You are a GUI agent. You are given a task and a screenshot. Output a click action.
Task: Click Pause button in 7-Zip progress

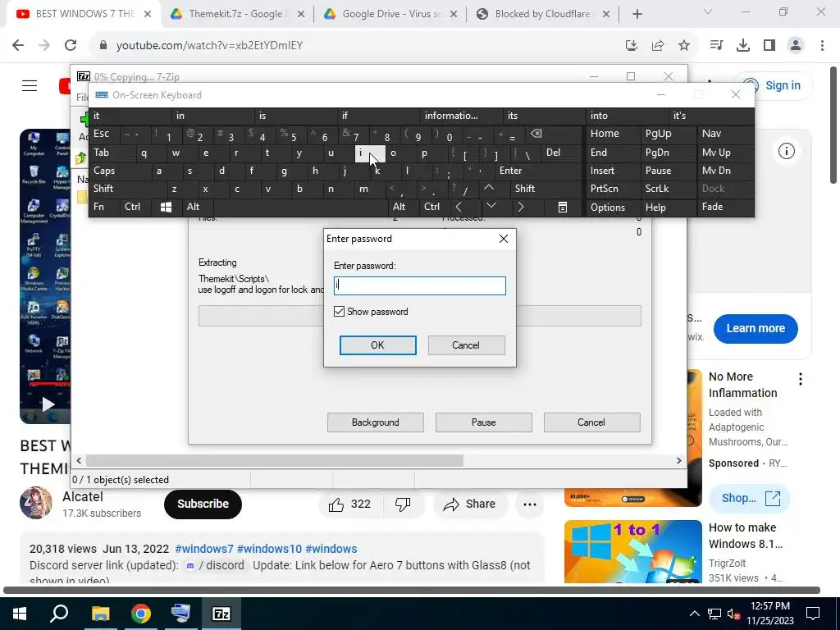click(x=483, y=422)
